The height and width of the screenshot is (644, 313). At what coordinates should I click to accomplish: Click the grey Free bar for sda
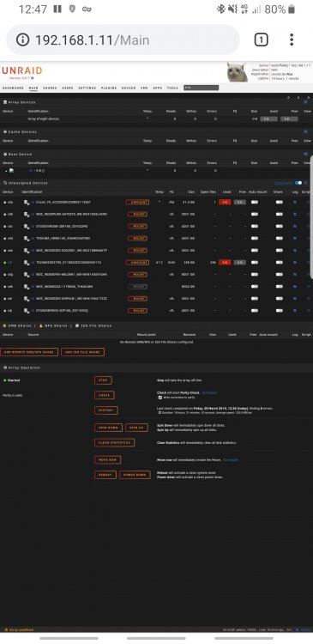click(240, 202)
